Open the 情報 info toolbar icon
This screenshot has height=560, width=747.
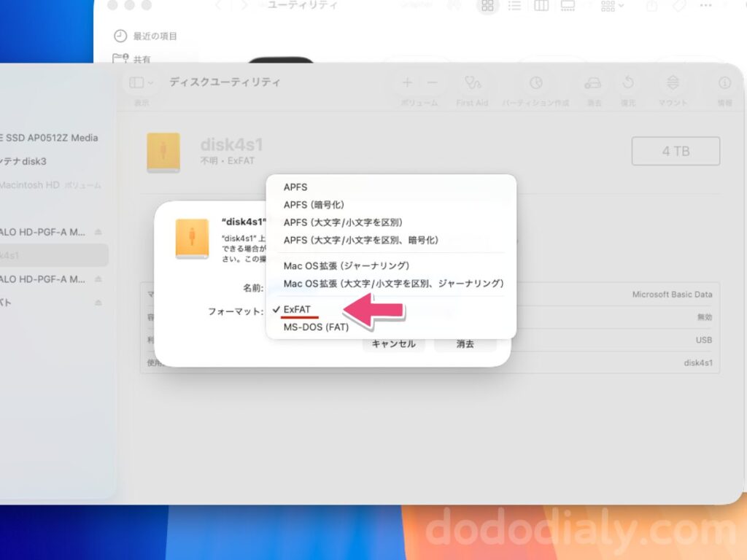point(724,83)
